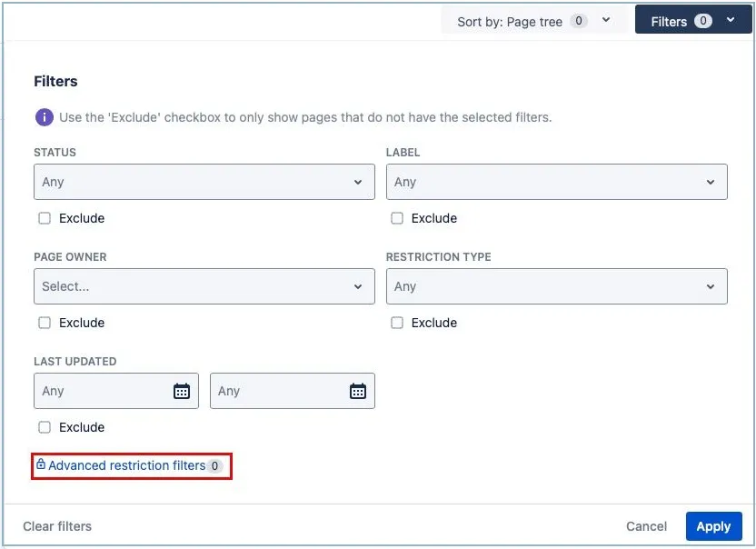Tick Exclude under Restriction Type
Viewport: 756px width, 549px height.
pos(397,323)
